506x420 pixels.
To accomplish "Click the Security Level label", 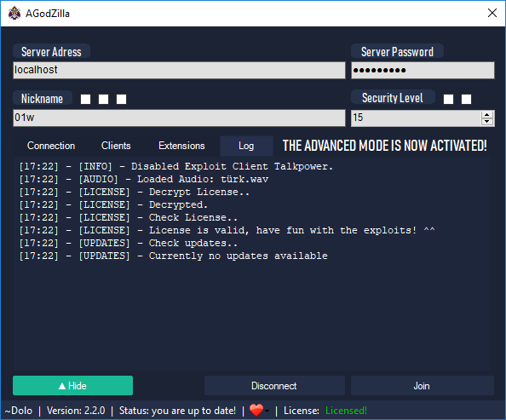I will 393,98.
